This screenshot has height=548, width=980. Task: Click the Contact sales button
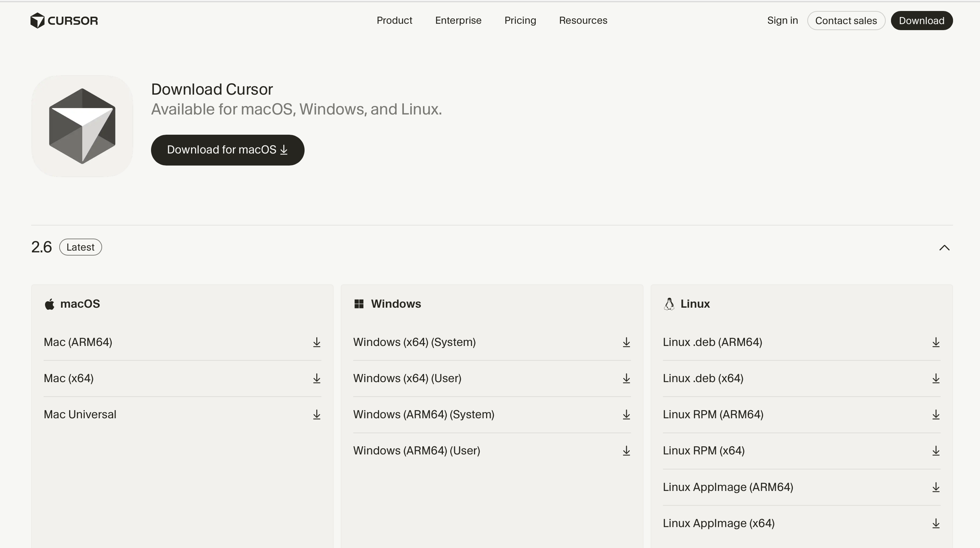[x=846, y=21]
